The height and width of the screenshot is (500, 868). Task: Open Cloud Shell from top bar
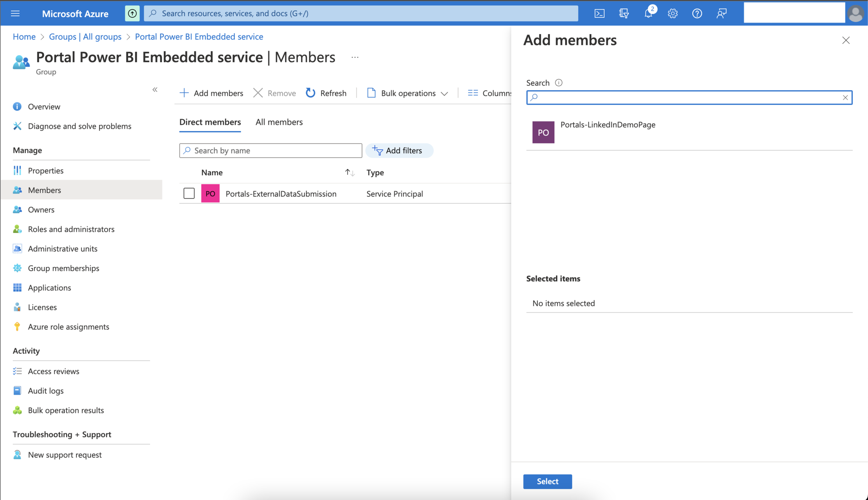tap(599, 14)
